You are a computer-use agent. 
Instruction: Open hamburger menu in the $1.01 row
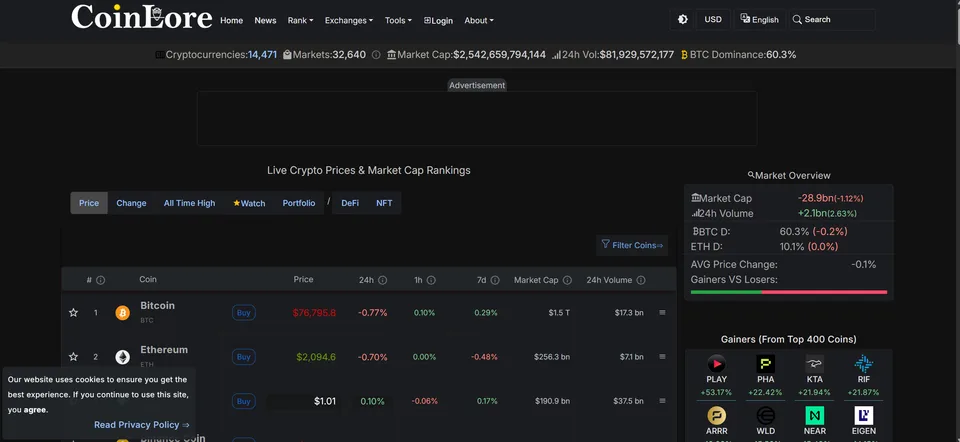click(x=662, y=401)
